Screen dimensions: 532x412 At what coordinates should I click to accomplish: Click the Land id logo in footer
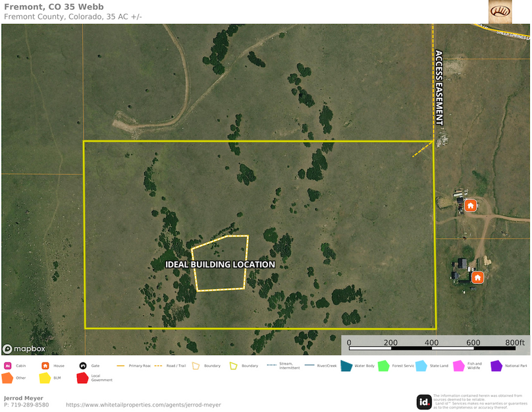coord(424,402)
